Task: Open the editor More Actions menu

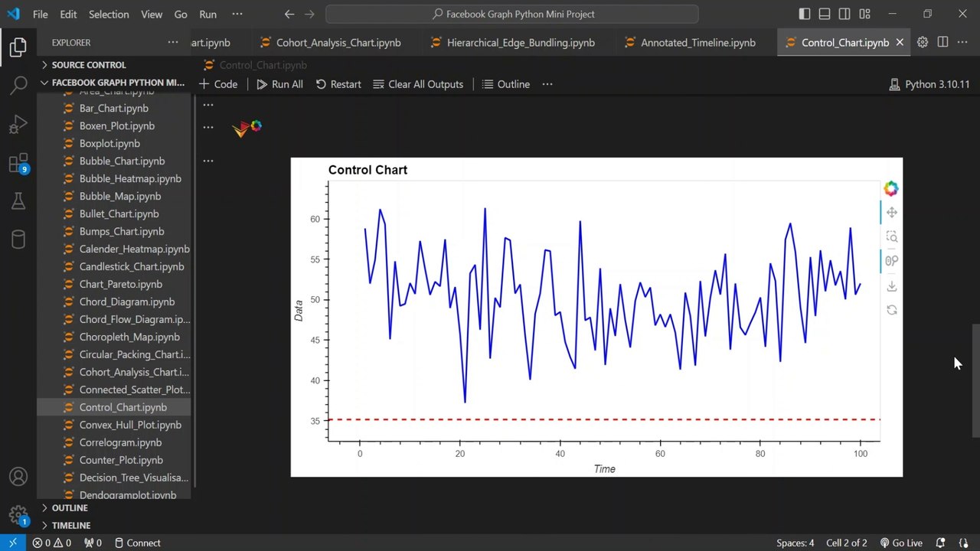Action: point(963,42)
